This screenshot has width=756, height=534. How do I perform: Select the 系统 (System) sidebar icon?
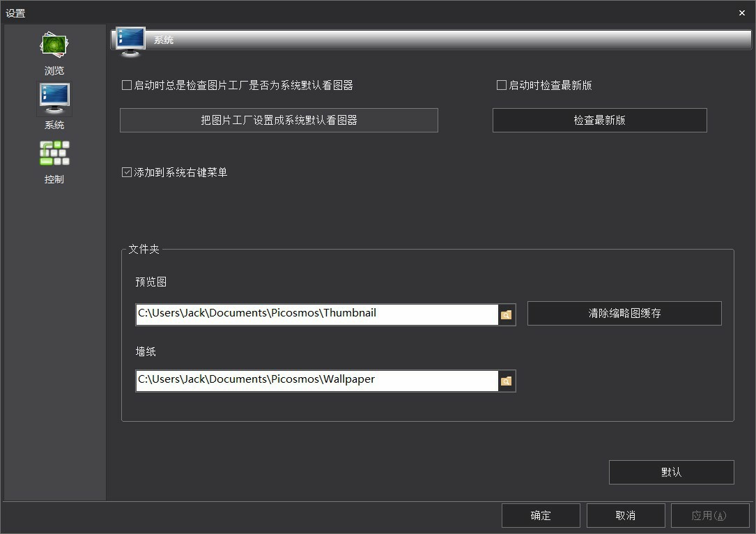(54, 100)
